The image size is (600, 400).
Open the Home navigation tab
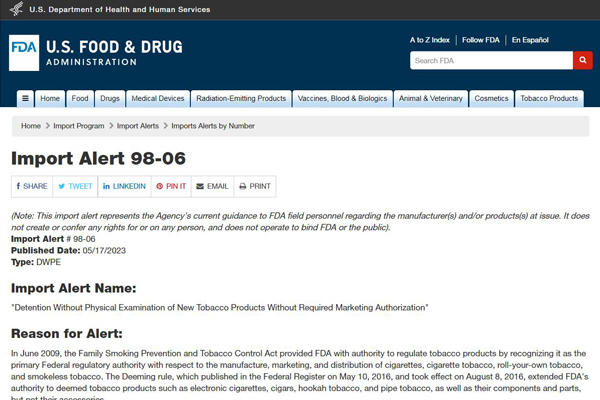coord(50,98)
